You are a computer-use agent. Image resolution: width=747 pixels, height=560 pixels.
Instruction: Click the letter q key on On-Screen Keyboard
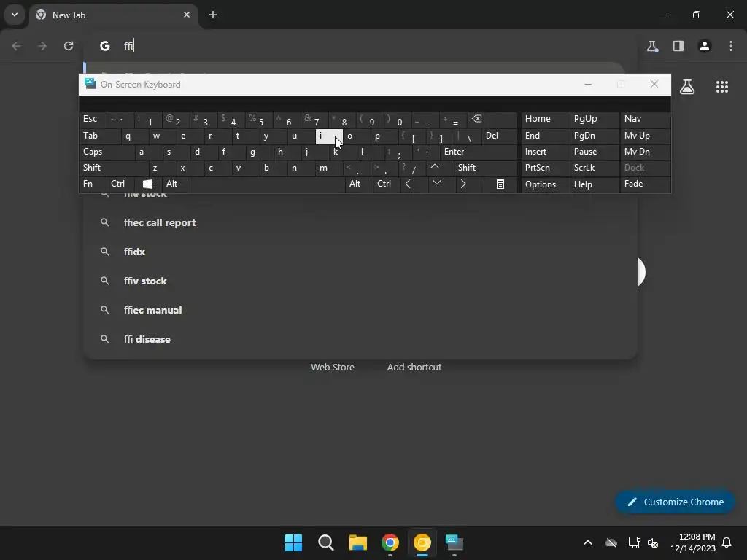pyautogui.click(x=134, y=136)
